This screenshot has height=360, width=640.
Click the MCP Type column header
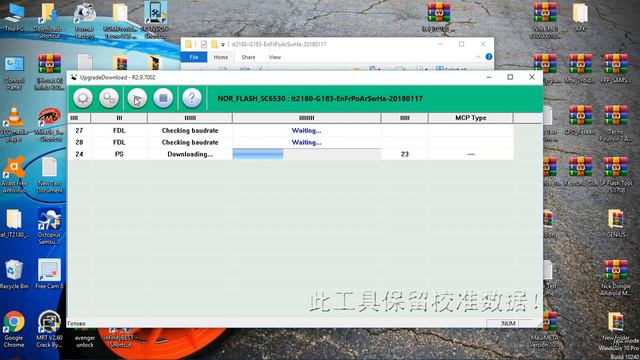coord(471,118)
